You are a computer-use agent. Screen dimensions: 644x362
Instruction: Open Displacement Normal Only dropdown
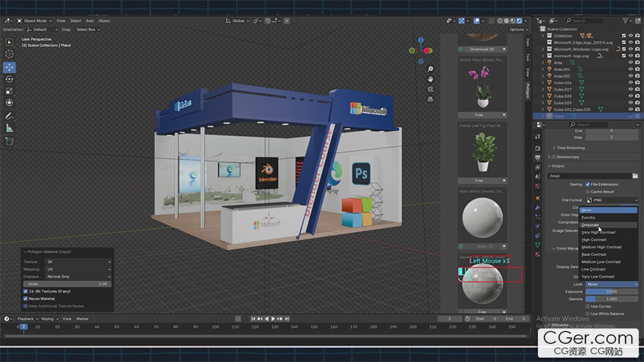click(x=78, y=276)
